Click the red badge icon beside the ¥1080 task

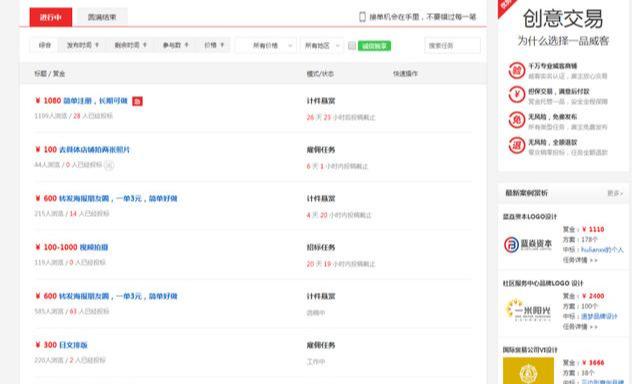(137, 101)
